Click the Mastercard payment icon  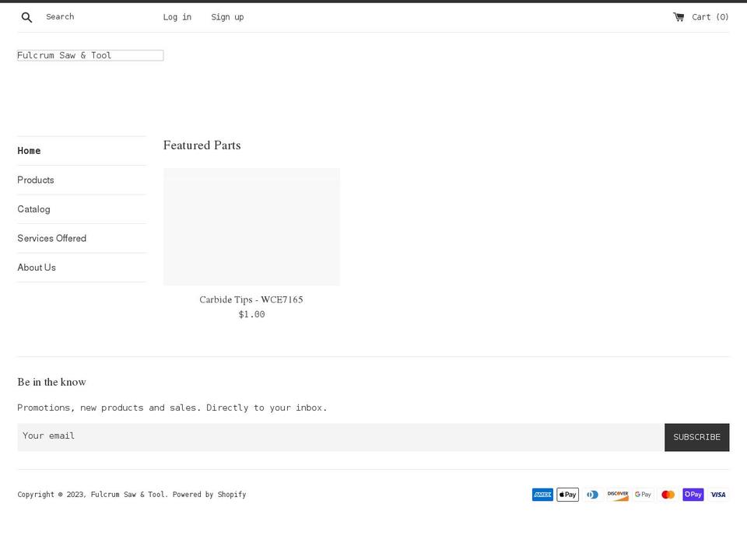(x=668, y=494)
